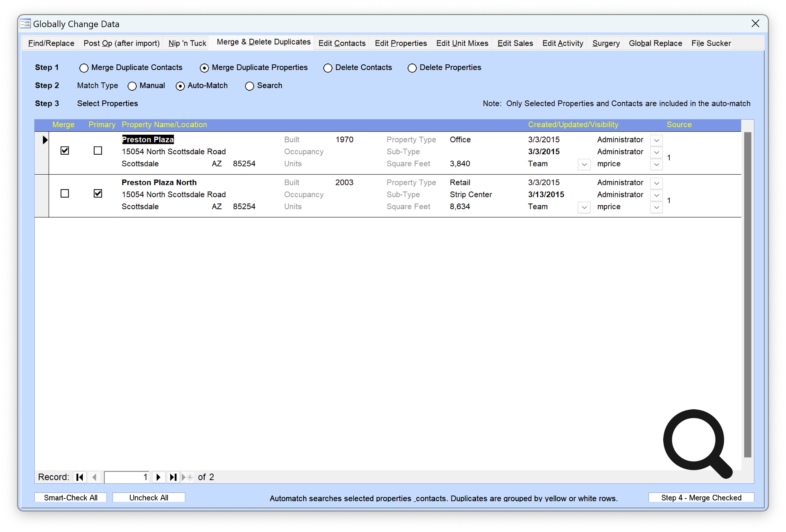
Task: Click the Step 4 - Merge Checked button
Action: tap(707, 498)
